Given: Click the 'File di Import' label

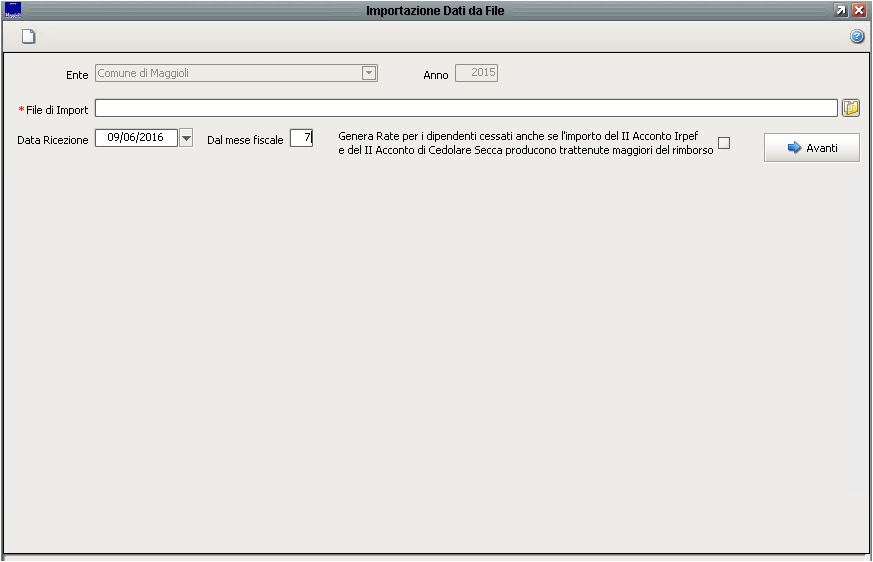Looking at the screenshot, I should (57, 110).
